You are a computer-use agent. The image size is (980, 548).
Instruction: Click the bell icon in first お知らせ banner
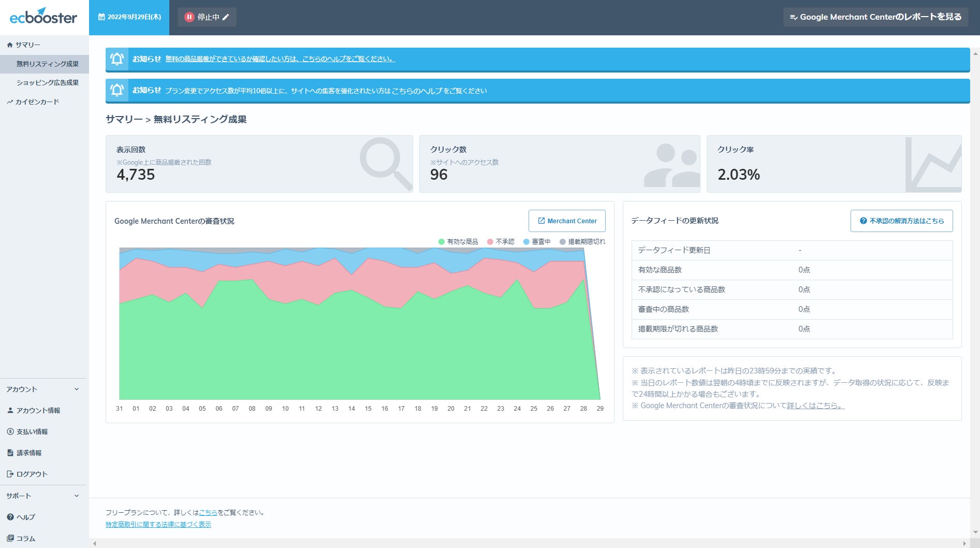pyautogui.click(x=117, y=59)
